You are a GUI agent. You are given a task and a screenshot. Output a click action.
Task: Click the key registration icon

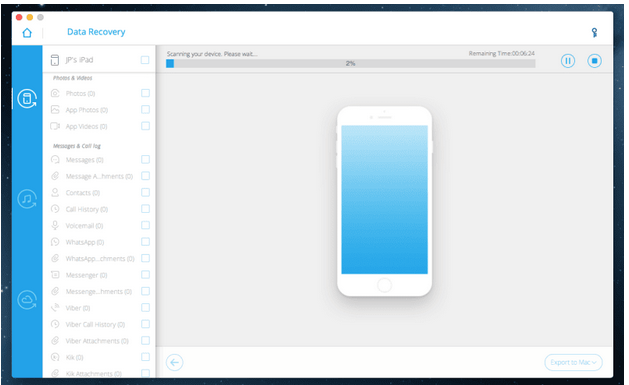coord(594,32)
